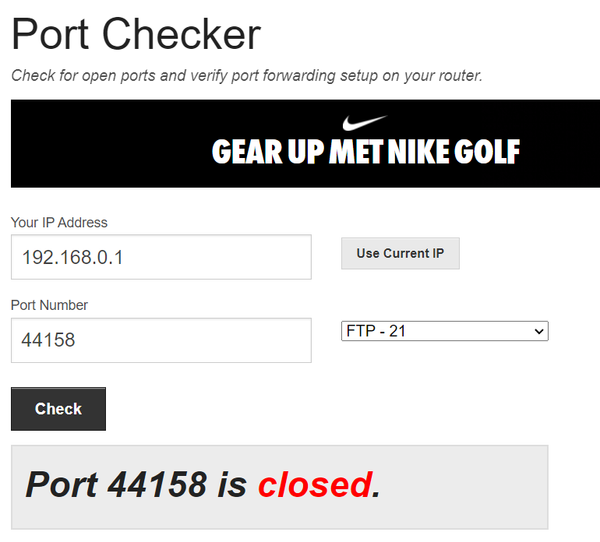600x542 pixels.
Task: Click the Port Checker page heading
Action: pyautogui.click(x=136, y=34)
